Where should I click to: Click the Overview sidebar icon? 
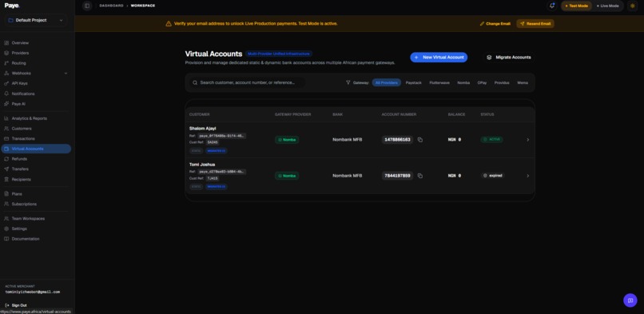6,42
